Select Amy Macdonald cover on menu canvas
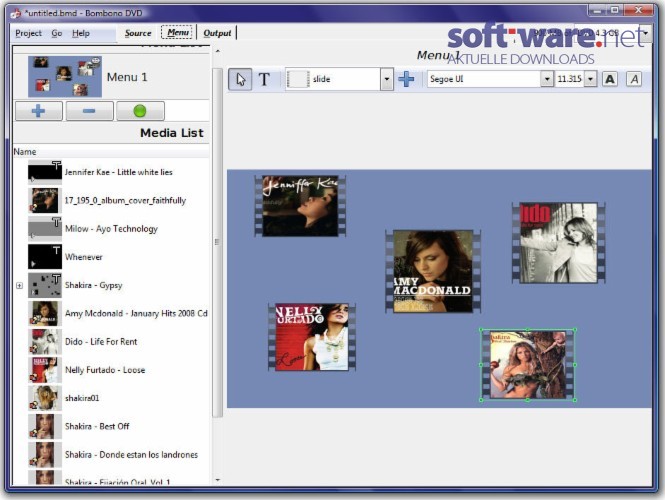Image resolution: width=665 pixels, height=500 pixels. pos(433,271)
